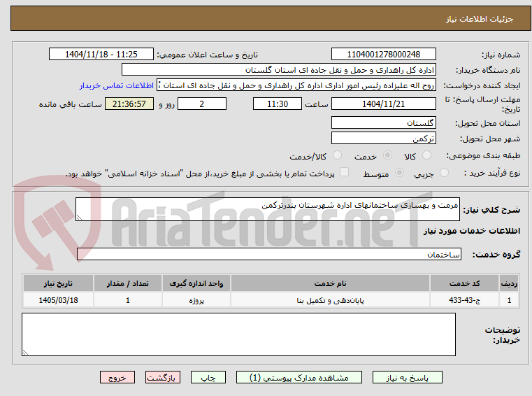Select the جزیی purchase type radio
This screenshot has width=532, height=396.
point(444,173)
